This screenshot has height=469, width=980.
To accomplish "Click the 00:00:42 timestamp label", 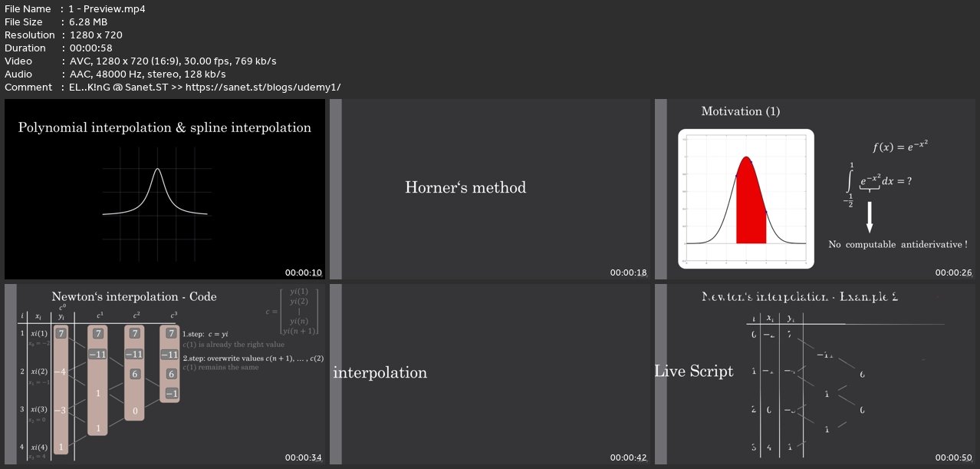I will [628, 458].
